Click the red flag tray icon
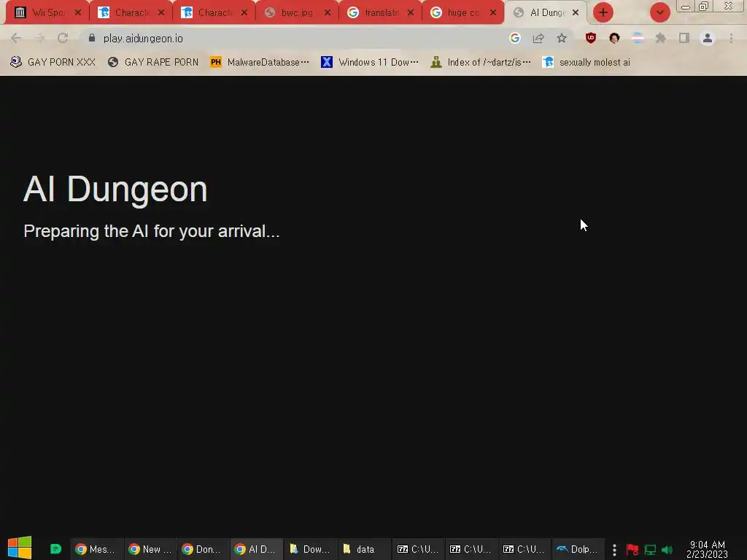 coord(632,550)
